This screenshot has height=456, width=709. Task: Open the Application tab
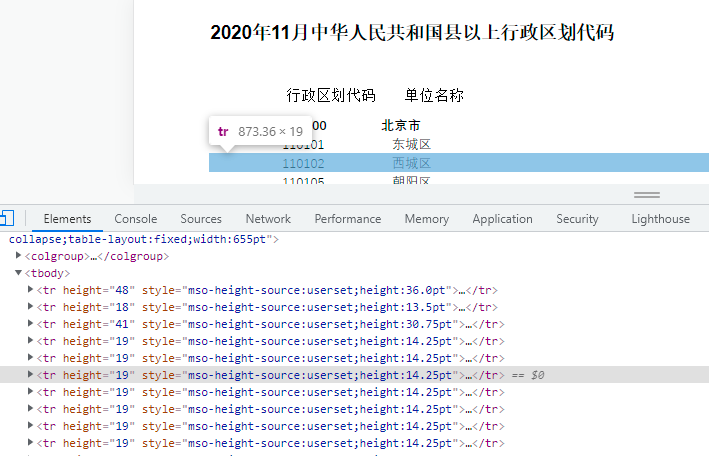tap(502, 219)
